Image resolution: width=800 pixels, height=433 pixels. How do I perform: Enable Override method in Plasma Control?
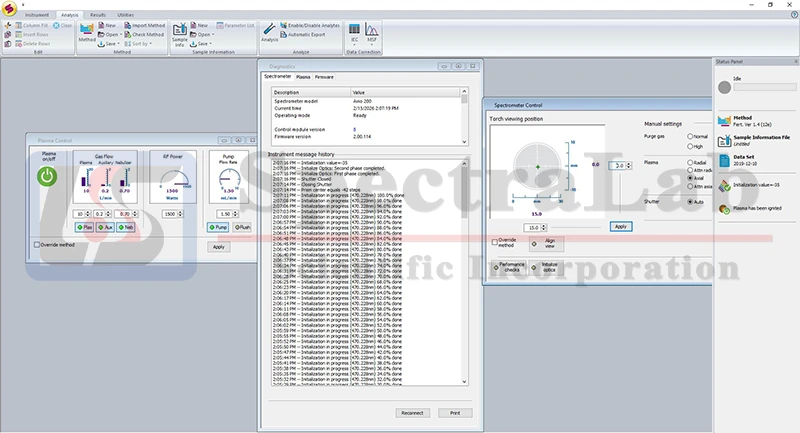tap(37, 244)
